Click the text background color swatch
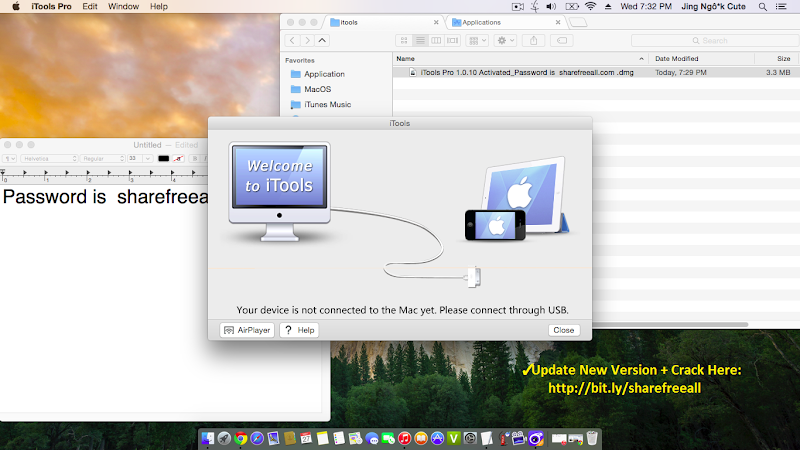Image resolution: width=800 pixels, height=450 pixels. coord(178,159)
